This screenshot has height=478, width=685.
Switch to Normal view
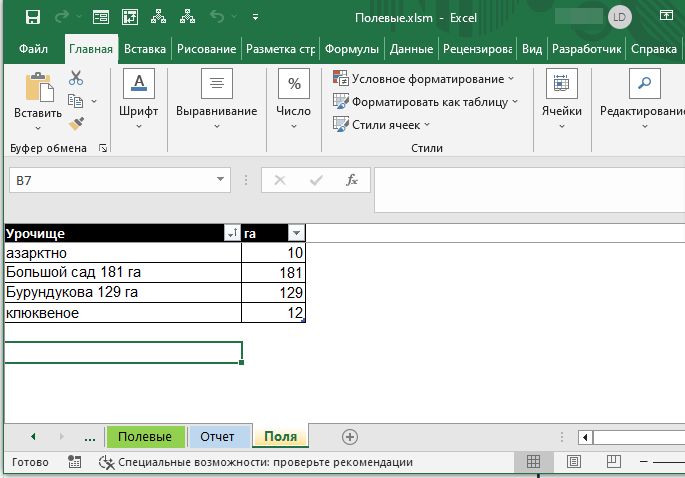(x=533, y=461)
